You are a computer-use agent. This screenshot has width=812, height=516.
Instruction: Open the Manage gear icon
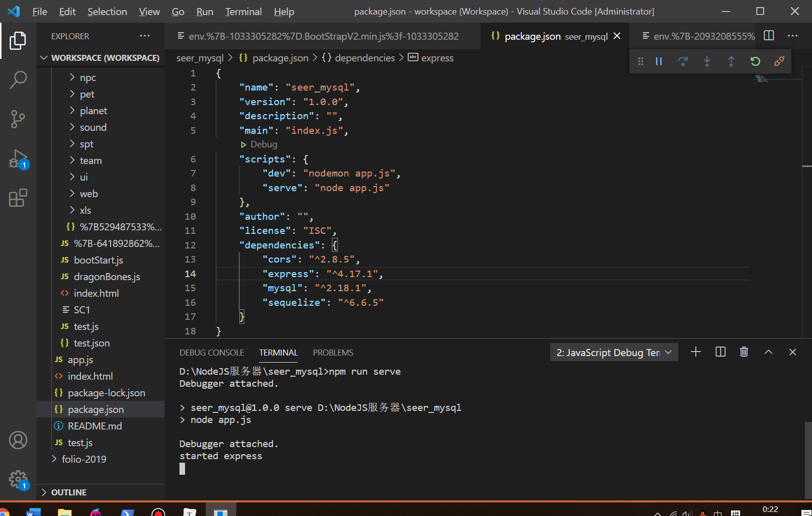pos(18,479)
